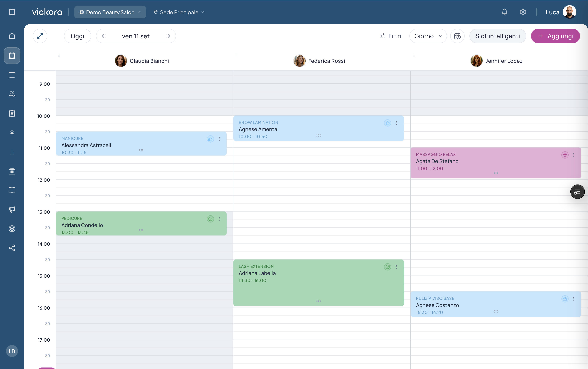Open the dollar receipt sidebar icon
Image resolution: width=588 pixels, height=369 pixels.
(12, 114)
